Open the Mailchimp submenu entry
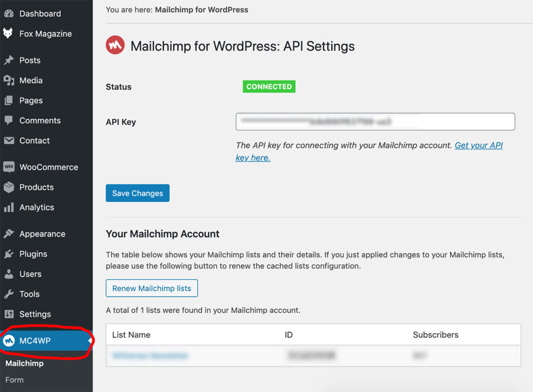 (x=24, y=363)
